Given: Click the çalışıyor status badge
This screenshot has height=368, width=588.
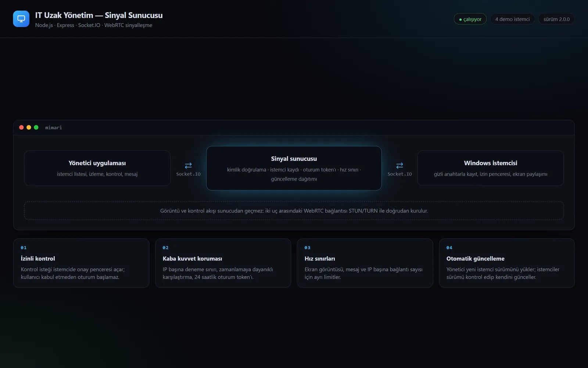Looking at the screenshot, I should [x=470, y=19].
